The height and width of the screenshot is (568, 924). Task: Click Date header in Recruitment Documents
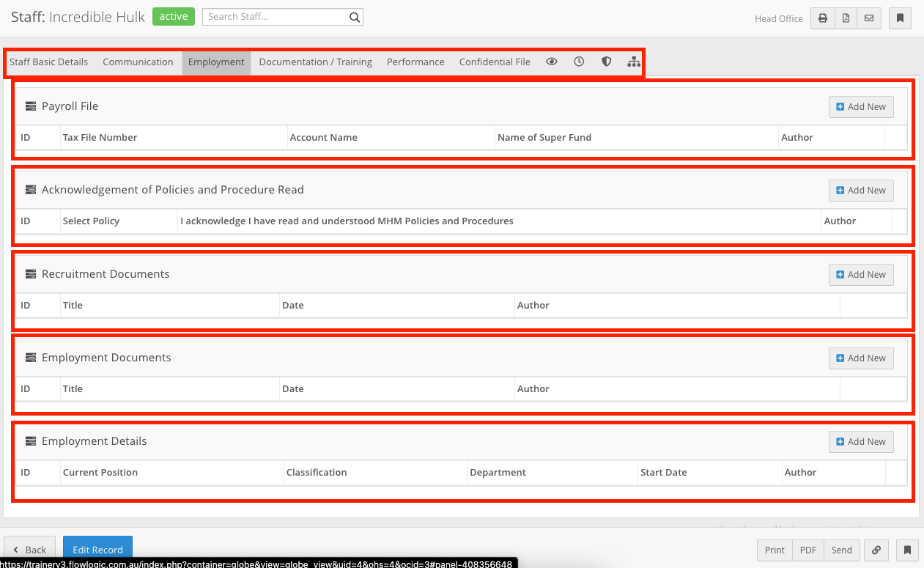tap(292, 305)
